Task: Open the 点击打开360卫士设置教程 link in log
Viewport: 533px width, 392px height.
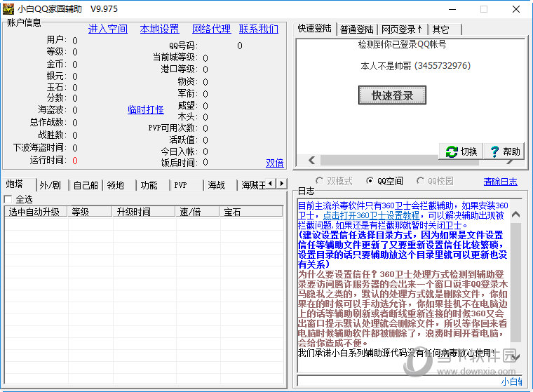Action: coord(371,215)
